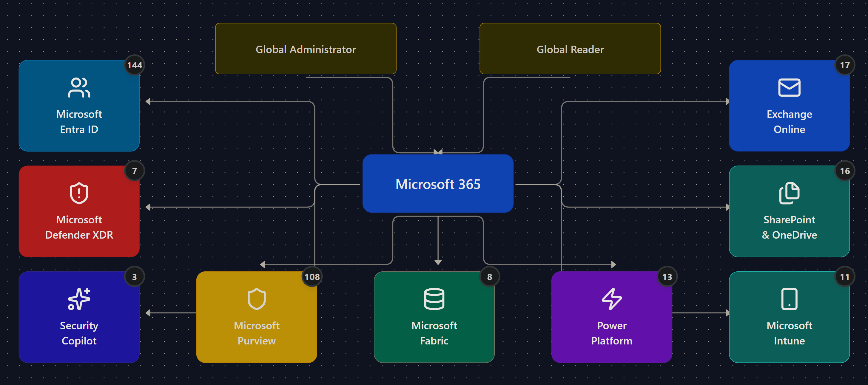868x385 pixels.
Task: Click the sparkles icon on Security Copilot
Action: point(79,299)
